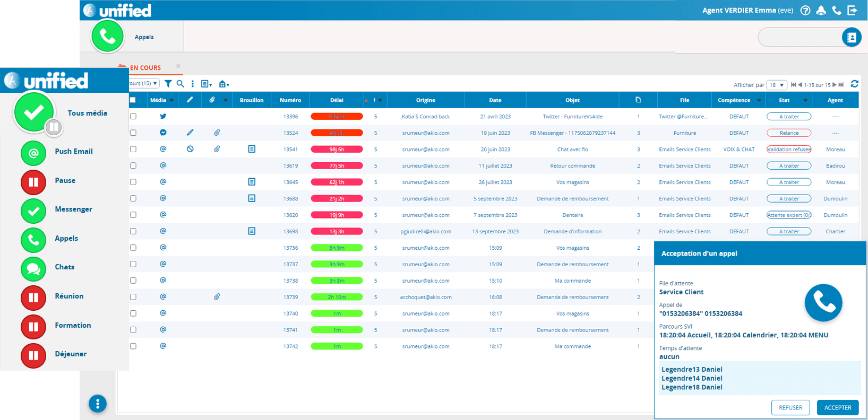
Task: Click the filter funnel icon
Action: pyautogui.click(x=168, y=84)
